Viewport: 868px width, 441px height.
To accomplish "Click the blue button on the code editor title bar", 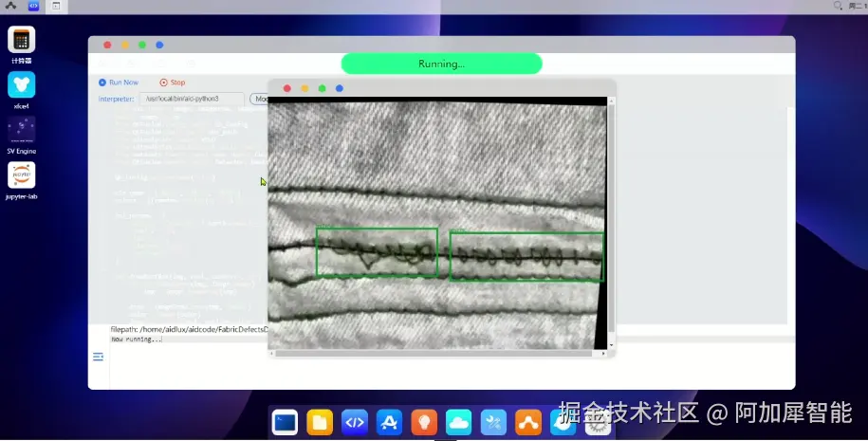I will [159, 45].
